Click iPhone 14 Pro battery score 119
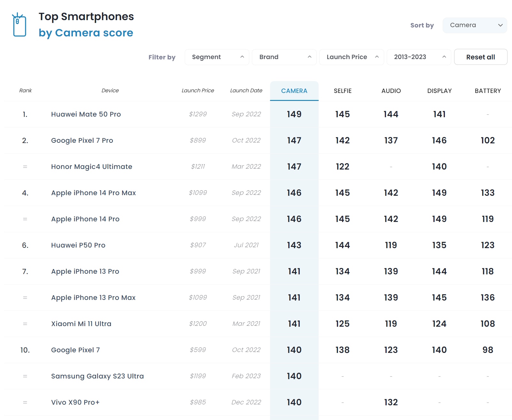The image size is (512, 420). pos(488,219)
